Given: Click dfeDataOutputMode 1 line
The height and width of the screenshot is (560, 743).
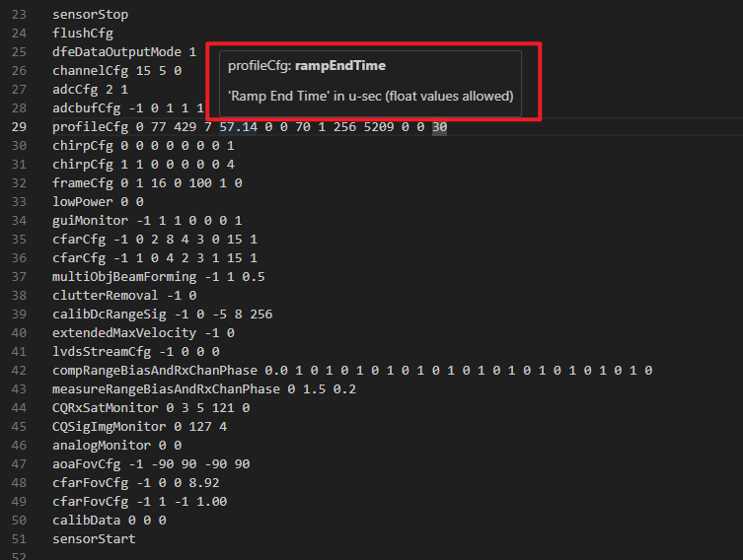Looking at the screenshot, I should (x=124, y=52).
